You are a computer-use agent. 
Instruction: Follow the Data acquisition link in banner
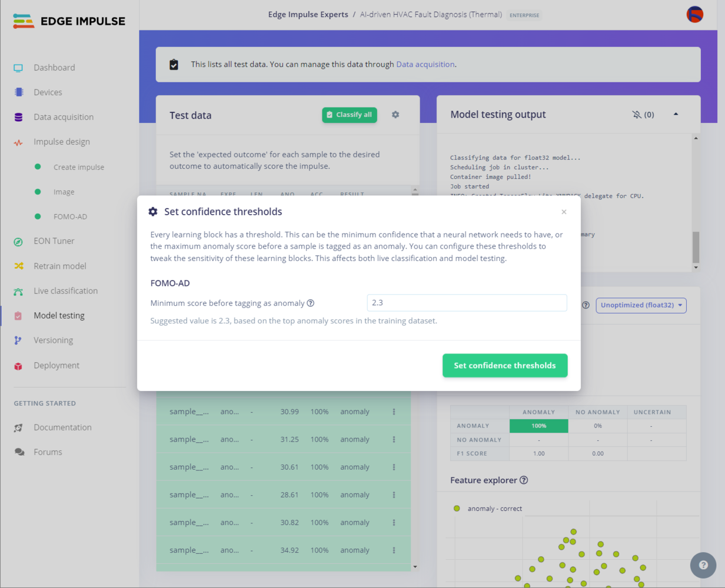tap(425, 64)
